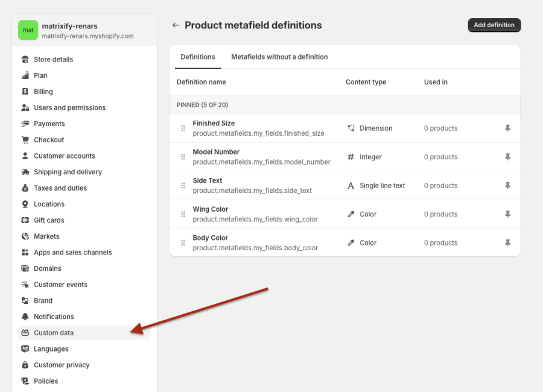Open Checkout settings via its cart icon
This screenshot has width=543, height=392.
click(x=24, y=139)
